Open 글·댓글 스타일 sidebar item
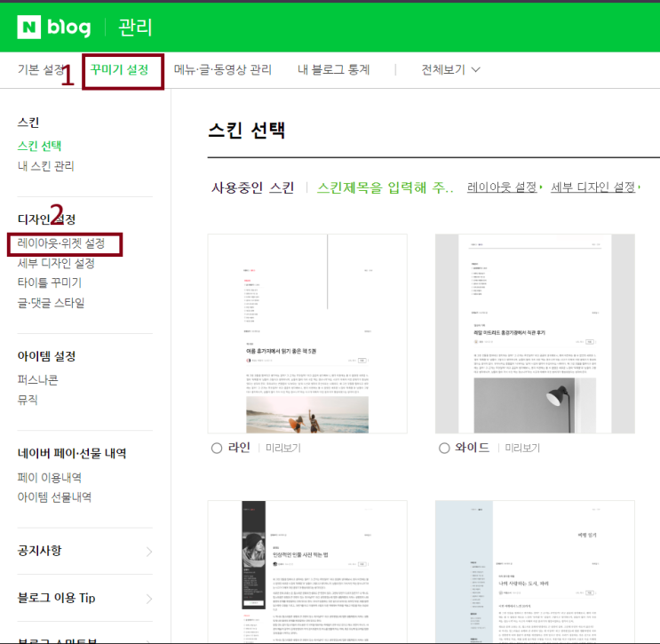The width and height of the screenshot is (660, 644). tap(51, 303)
